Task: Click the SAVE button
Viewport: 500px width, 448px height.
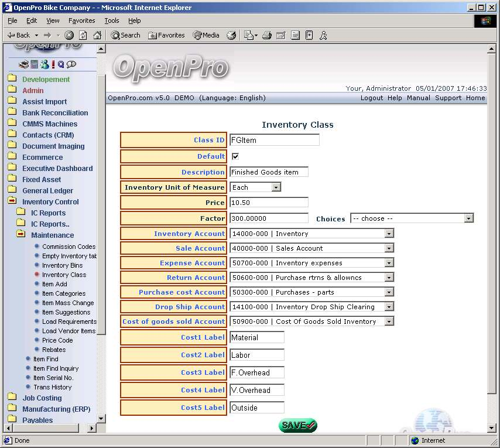Action: tap(298, 425)
